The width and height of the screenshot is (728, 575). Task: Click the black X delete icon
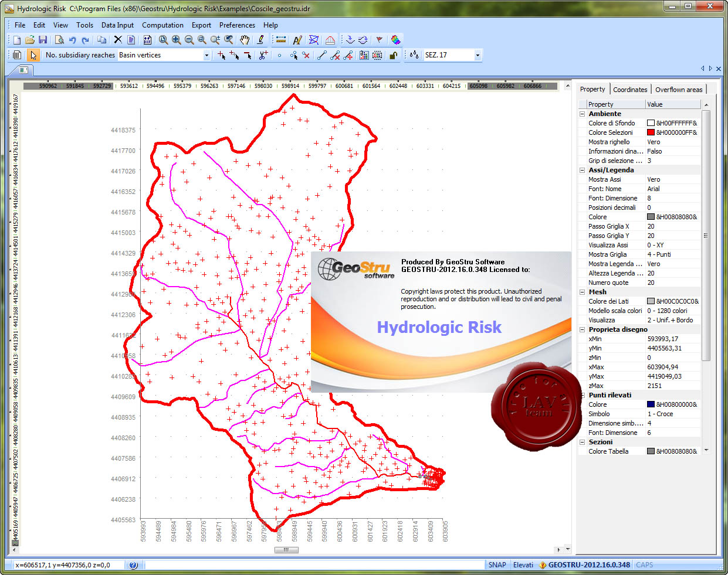click(118, 40)
